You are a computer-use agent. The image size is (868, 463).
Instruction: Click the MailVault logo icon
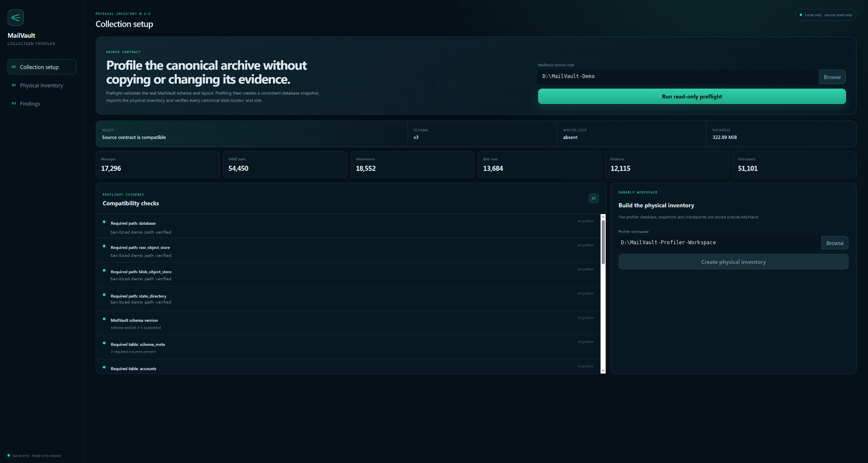coord(16,17)
